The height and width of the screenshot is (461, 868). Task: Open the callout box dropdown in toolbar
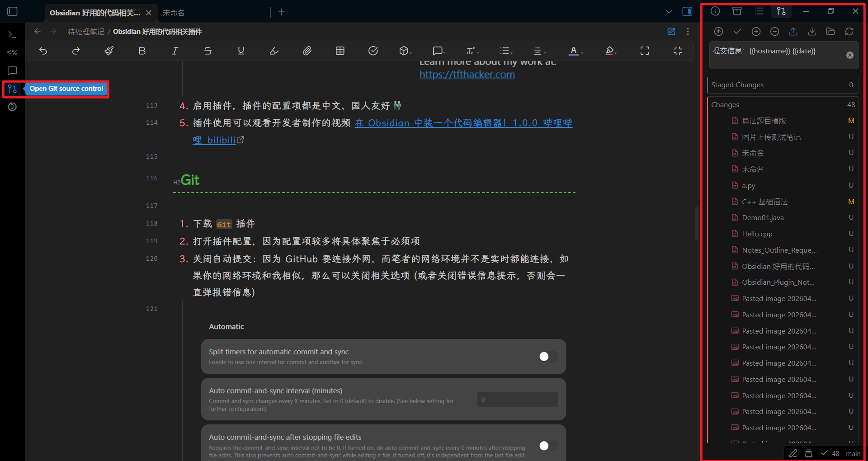pos(439,51)
